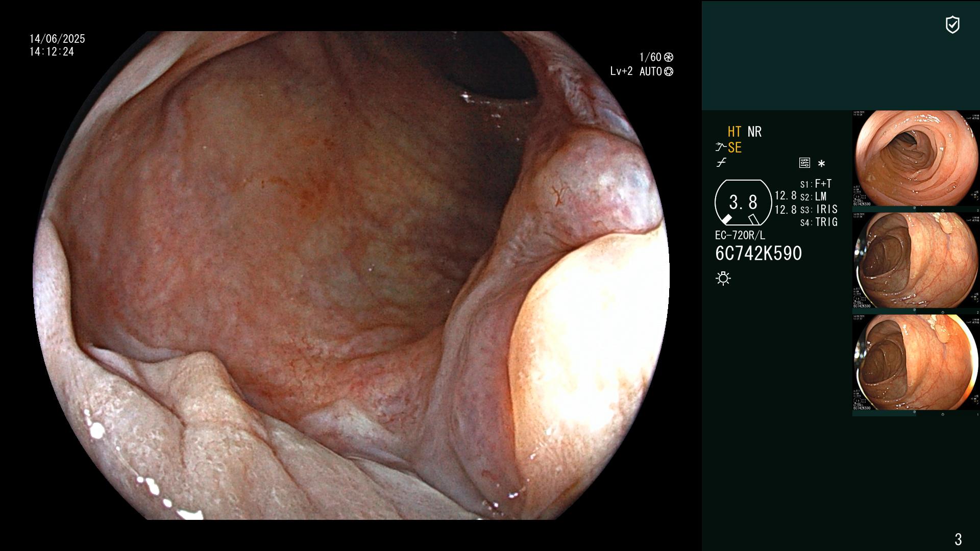The width and height of the screenshot is (980, 551).
Task: Click the filled left channel marker in scope diagram
Action: 727,219
